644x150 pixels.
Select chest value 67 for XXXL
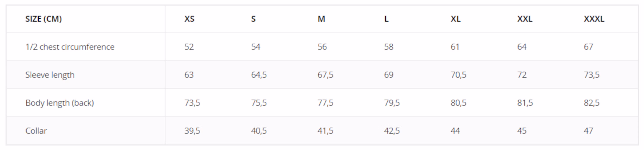[x=588, y=47]
